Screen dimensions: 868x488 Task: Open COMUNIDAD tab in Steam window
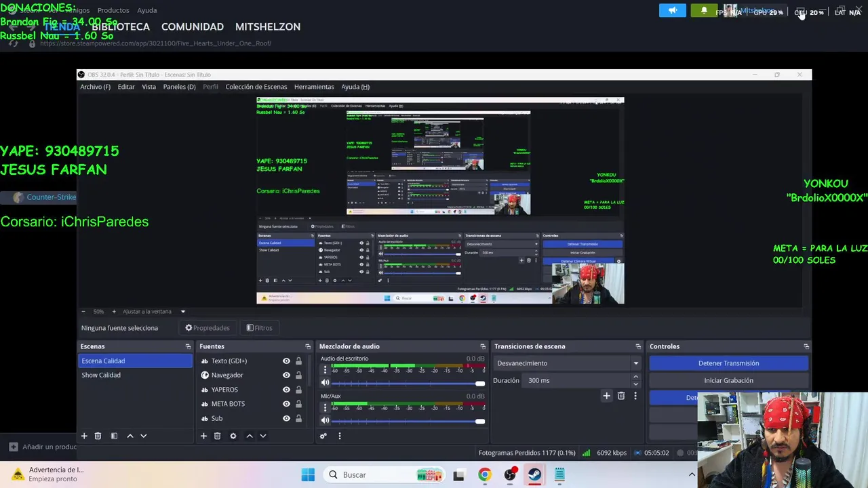(193, 26)
